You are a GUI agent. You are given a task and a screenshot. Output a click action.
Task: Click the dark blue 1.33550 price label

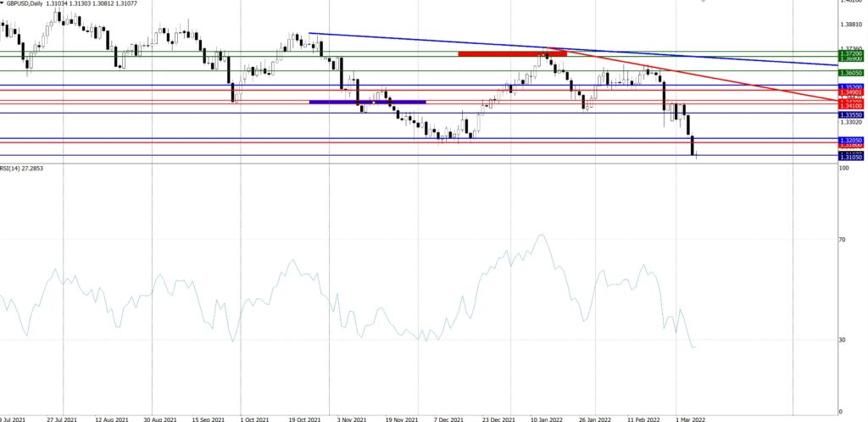[850, 114]
